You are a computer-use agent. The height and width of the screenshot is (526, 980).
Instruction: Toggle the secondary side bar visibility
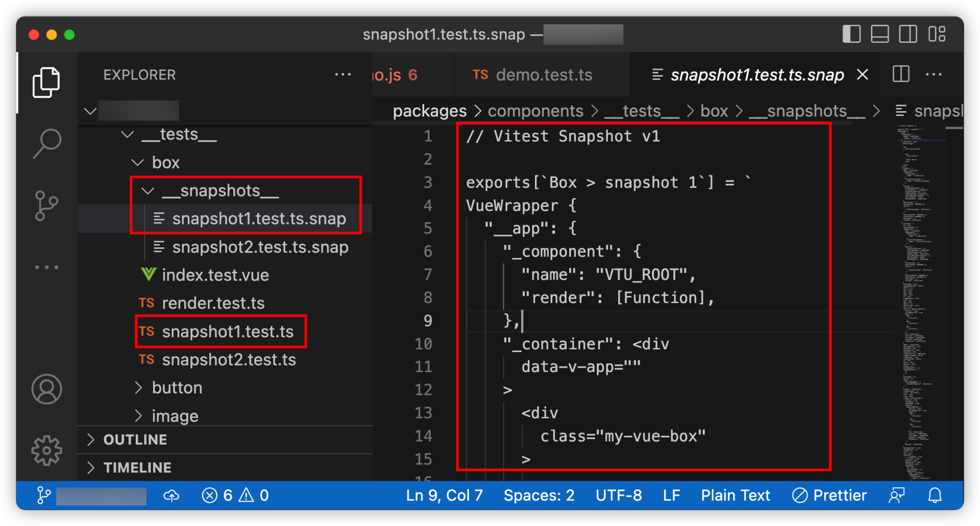(908, 34)
